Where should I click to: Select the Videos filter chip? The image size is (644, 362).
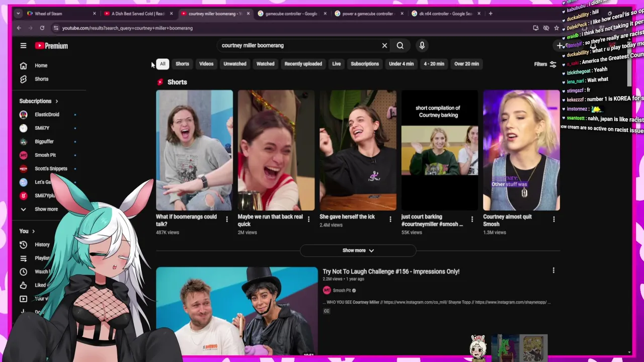[x=206, y=64]
